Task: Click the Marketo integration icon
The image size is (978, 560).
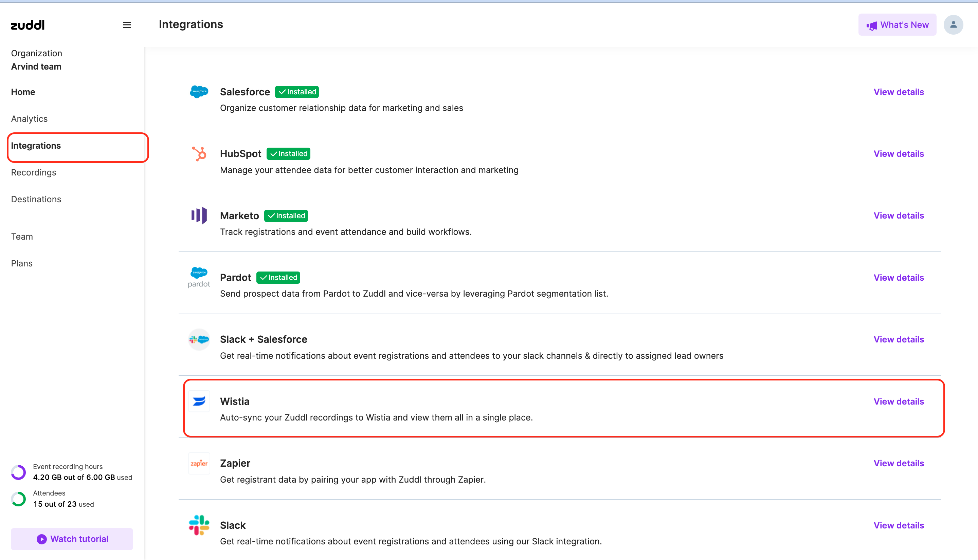Action: 199,216
